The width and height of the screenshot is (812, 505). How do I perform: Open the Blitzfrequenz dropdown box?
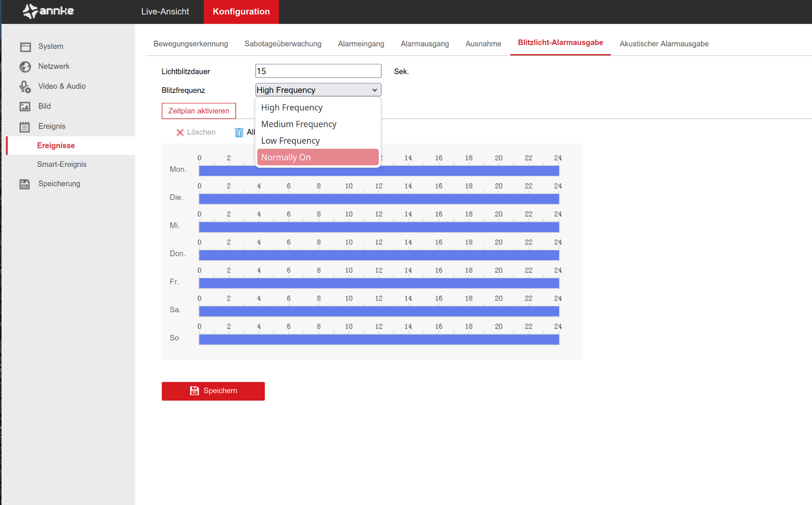point(318,90)
